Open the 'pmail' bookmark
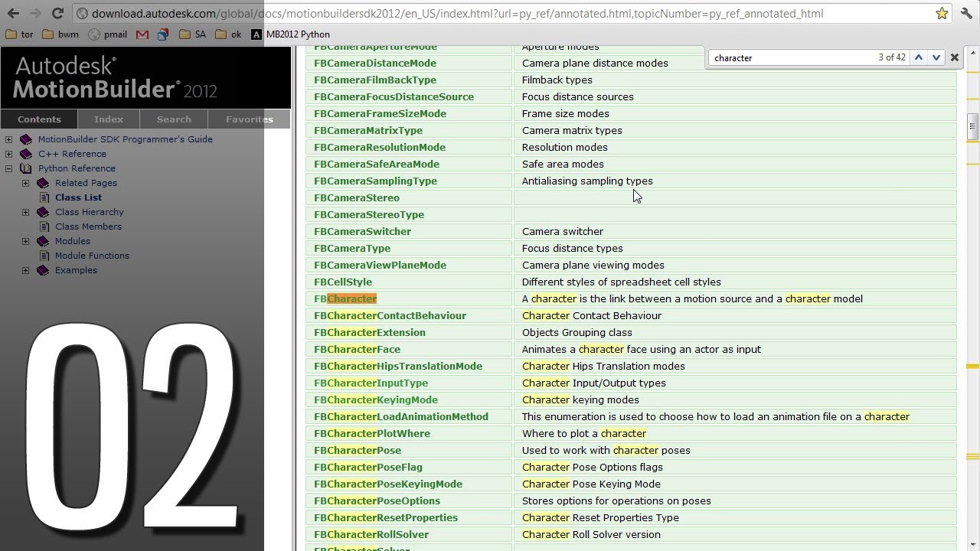 [x=108, y=34]
